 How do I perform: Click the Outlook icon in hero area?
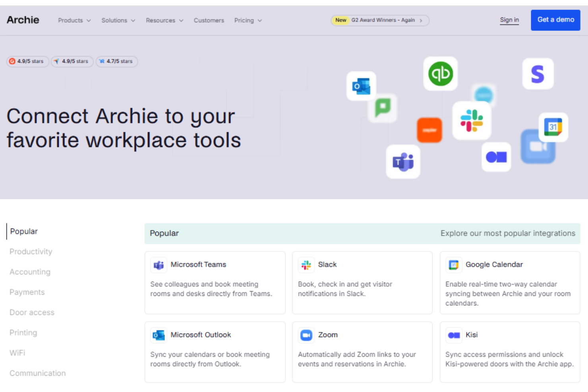click(x=361, y=86)
